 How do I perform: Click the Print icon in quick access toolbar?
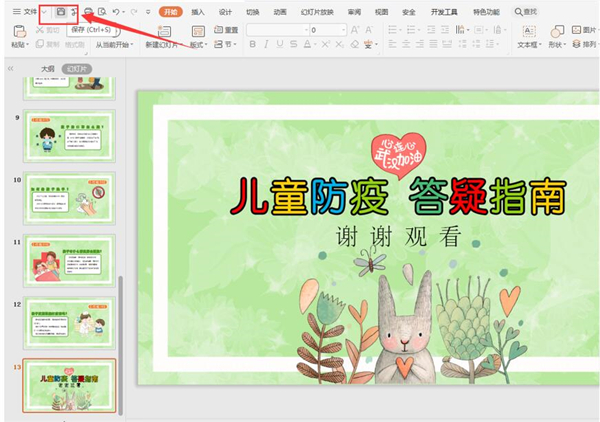tap(89, 12)
